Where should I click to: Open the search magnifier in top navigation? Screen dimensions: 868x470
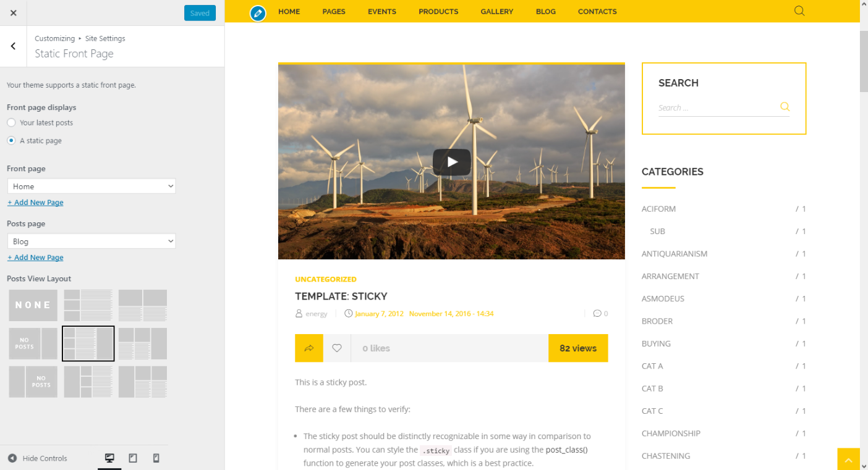[799, 11]
